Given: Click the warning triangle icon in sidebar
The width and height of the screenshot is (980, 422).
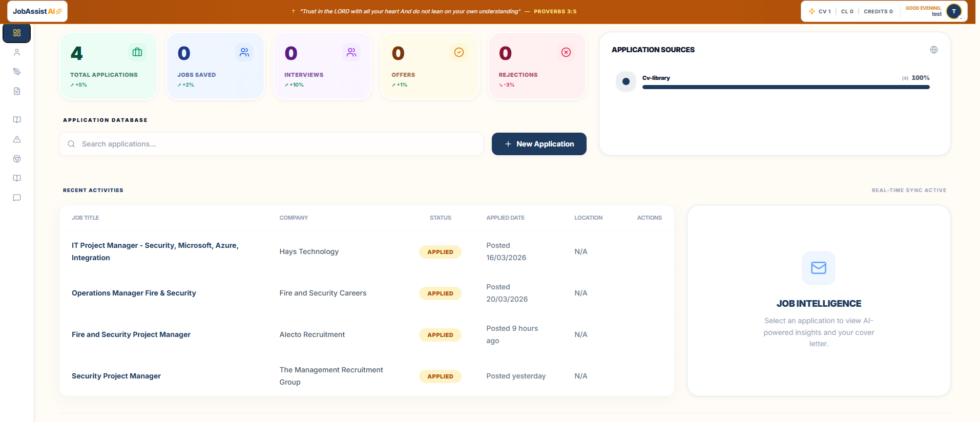Looking at the screenshot, I should click(x=17, y=139).
